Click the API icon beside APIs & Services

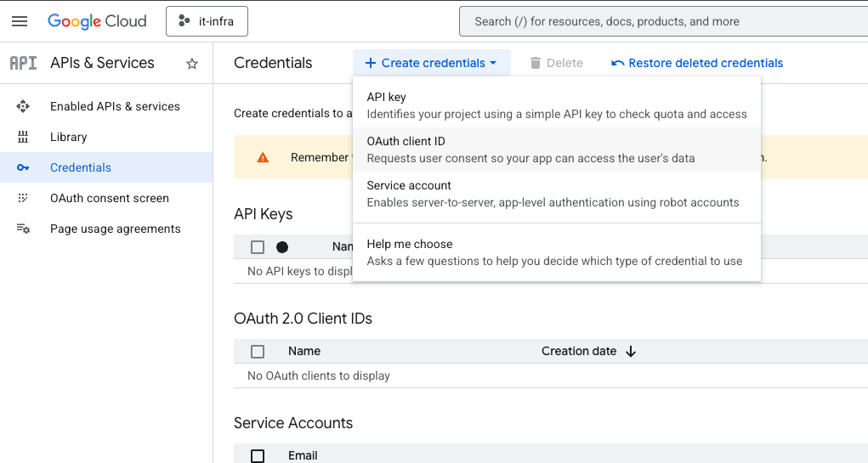click(x=23, y=63)
